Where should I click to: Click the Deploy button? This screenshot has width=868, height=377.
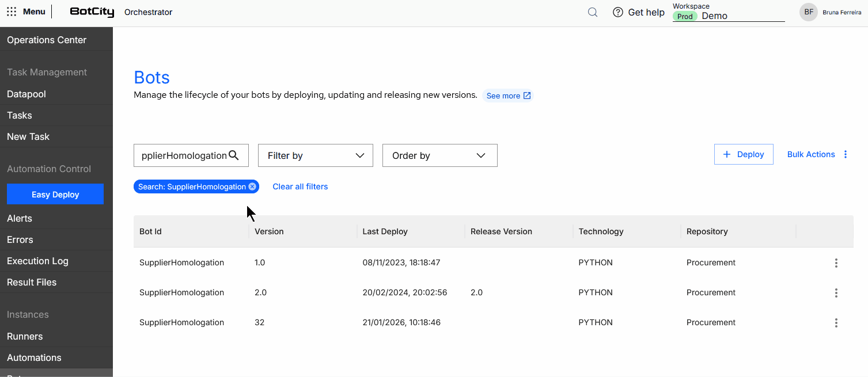click(x=744, y=154)
